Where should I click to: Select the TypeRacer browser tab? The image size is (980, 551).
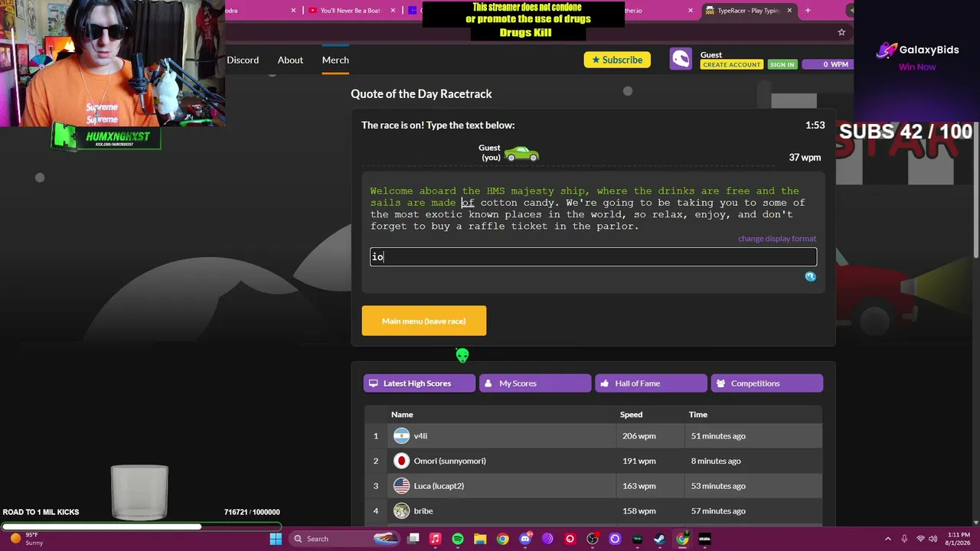pos(748,11)
